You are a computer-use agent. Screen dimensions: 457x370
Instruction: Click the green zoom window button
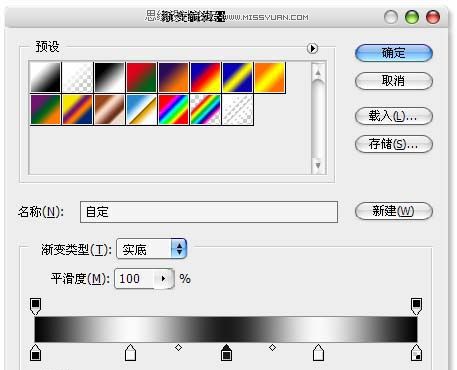[x=412, y=17]
